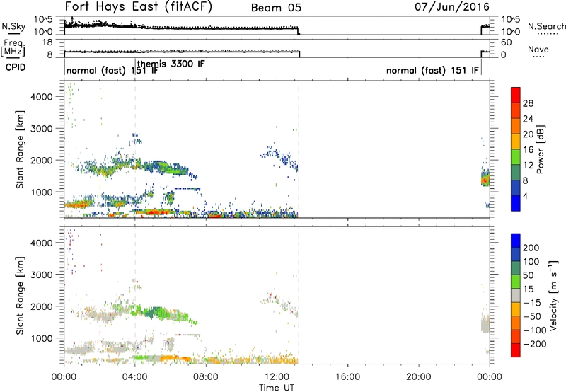
Task: Click '3000' range tick in velocity panel
Action: 42,275
